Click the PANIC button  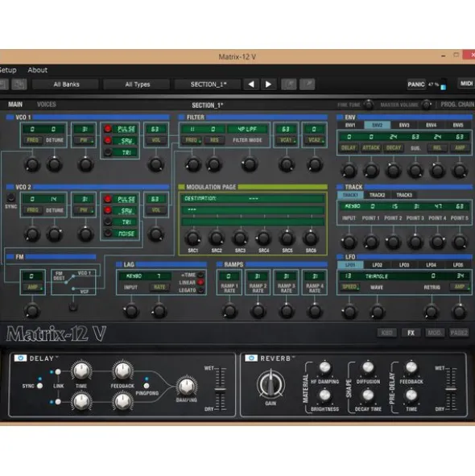click(x=415, y=84)
